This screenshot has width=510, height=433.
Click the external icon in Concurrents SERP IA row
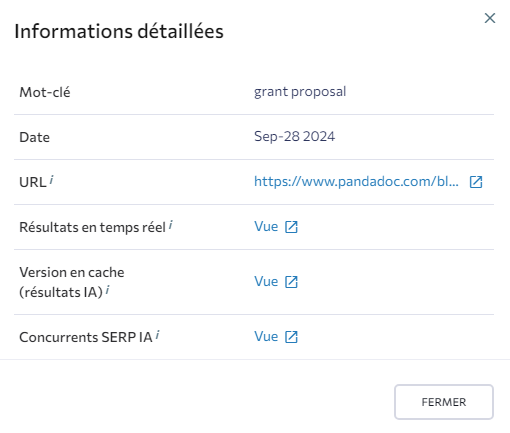tap(291, 337)
